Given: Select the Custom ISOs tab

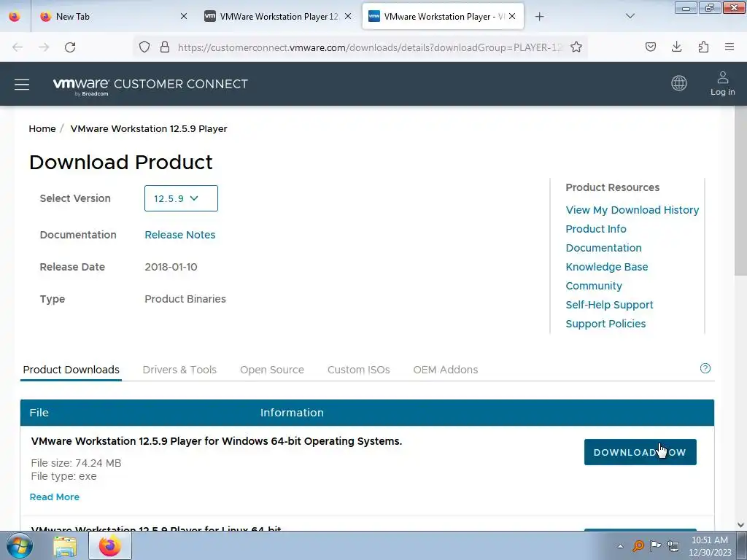Looking at the screenshot, I should [x=359, y=370].
